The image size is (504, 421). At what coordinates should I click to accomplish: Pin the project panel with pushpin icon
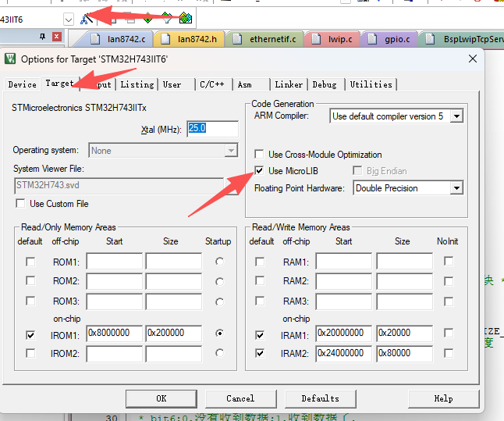(41, 37)
